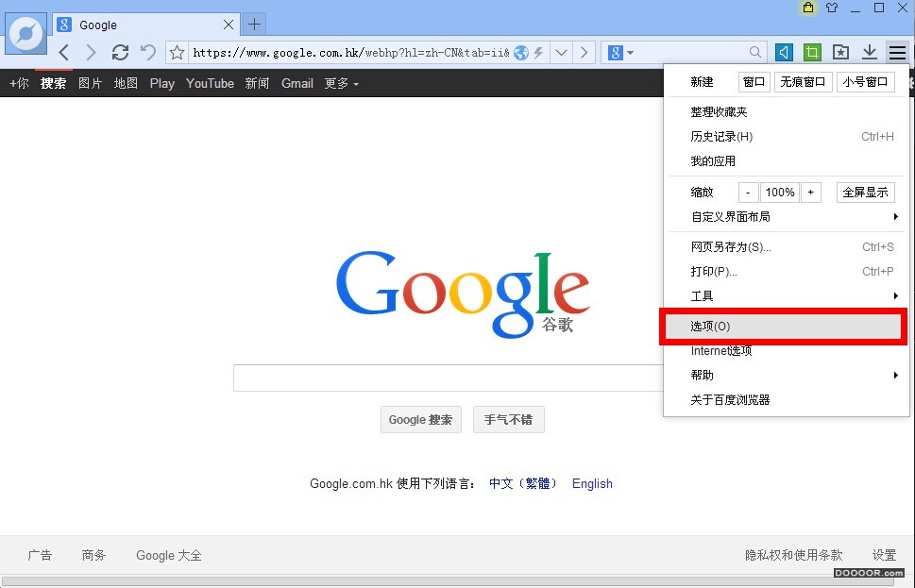
Task: Select 关于百度浏览器 menu item
Action: click(787, 399)
